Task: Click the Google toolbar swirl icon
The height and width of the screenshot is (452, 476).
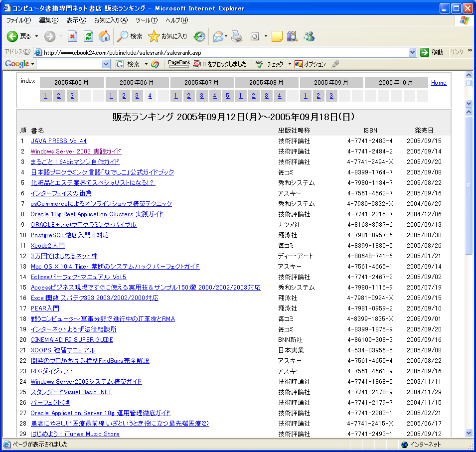Action: pos(155,64)
